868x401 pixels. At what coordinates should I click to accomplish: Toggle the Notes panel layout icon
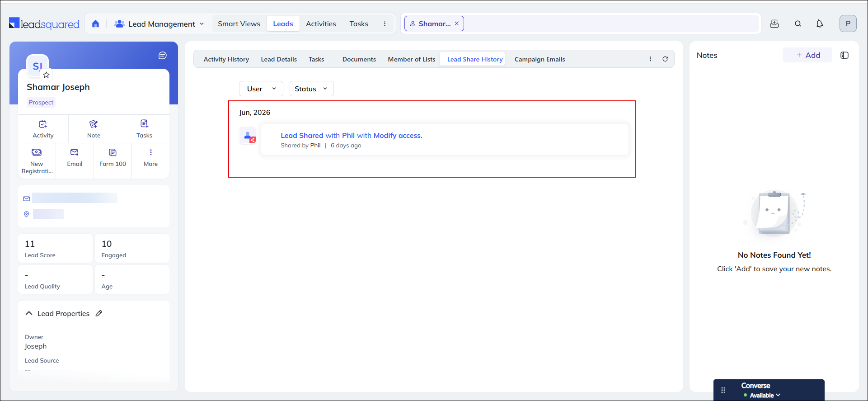tap(845, 55)
